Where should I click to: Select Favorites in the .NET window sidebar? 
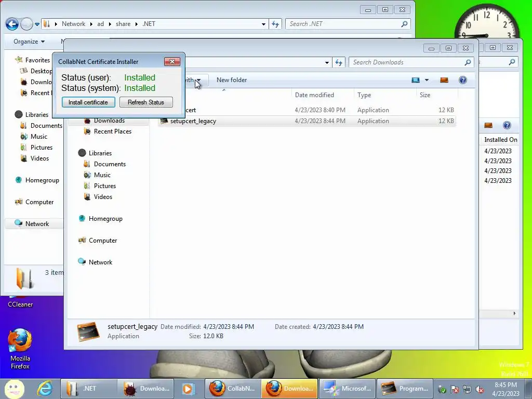[37, 60]
